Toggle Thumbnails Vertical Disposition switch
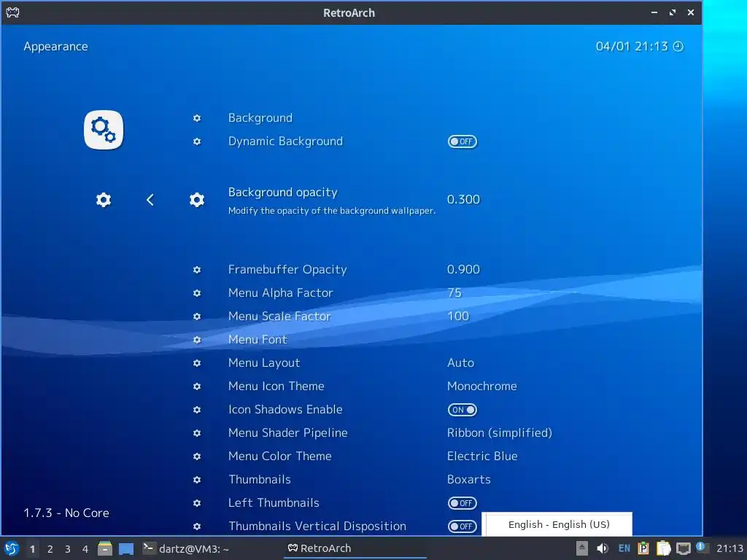747x560 pixels. click(462, 526)
